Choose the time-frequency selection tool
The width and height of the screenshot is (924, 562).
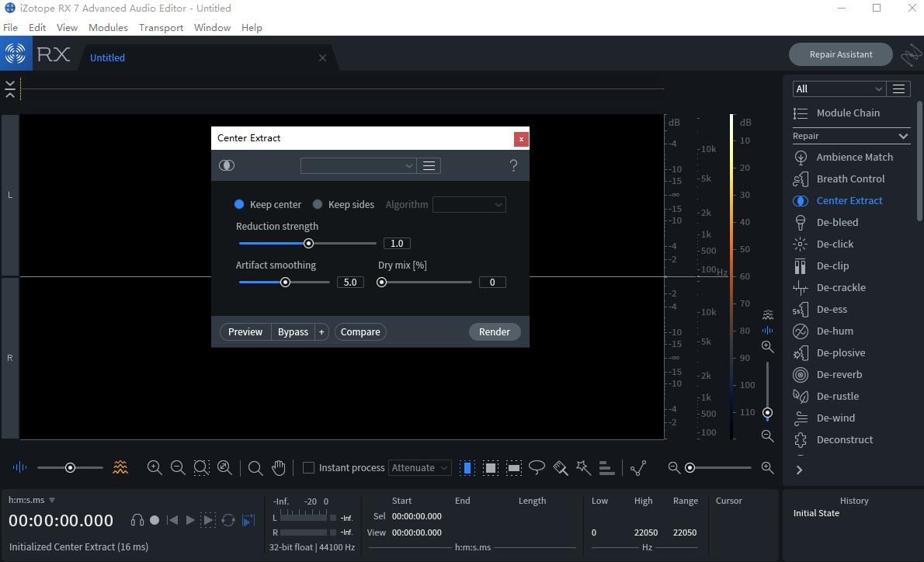point(490,468)
